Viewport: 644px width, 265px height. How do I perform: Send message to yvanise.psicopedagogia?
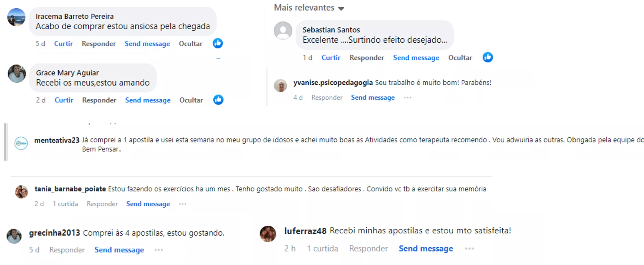click(x=373, y=97)
